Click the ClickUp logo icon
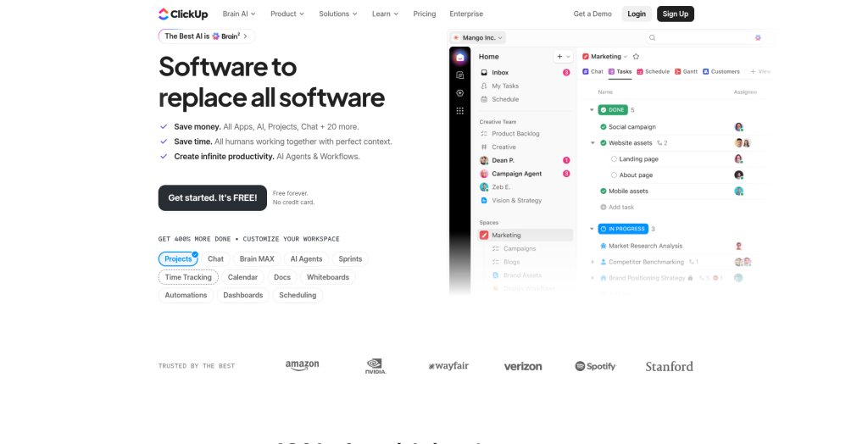The width and height of the screenshot is (868, 444). click(x=164, y=14)
